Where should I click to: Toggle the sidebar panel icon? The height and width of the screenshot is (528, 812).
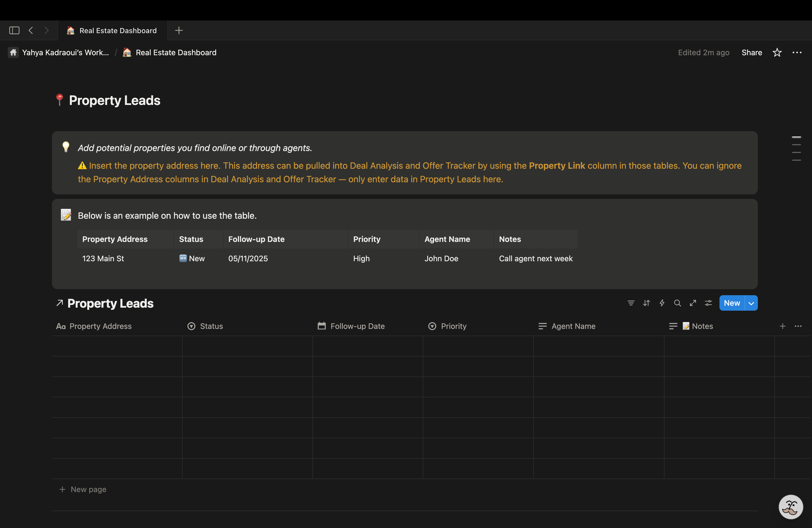[x=14, y=30]
